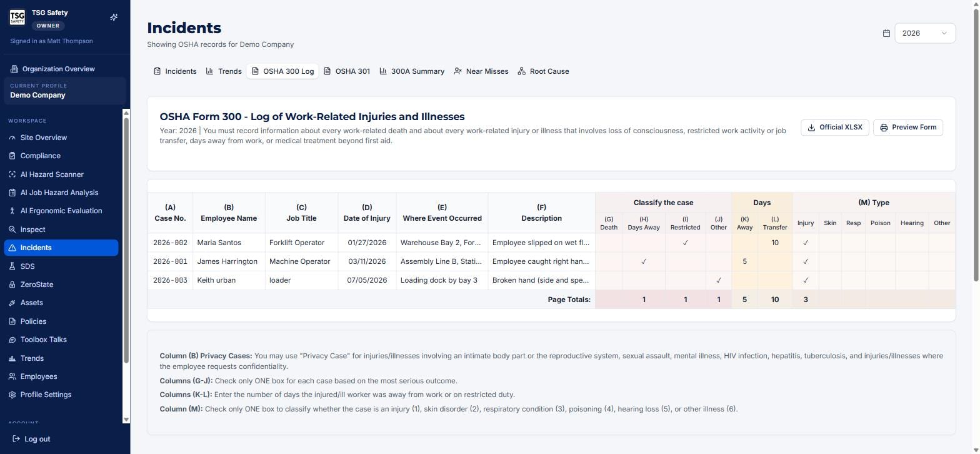Click the AI Ergonomic Evaluation figure icon
This screenshot has width=980, height=454.
coord(12,211)
